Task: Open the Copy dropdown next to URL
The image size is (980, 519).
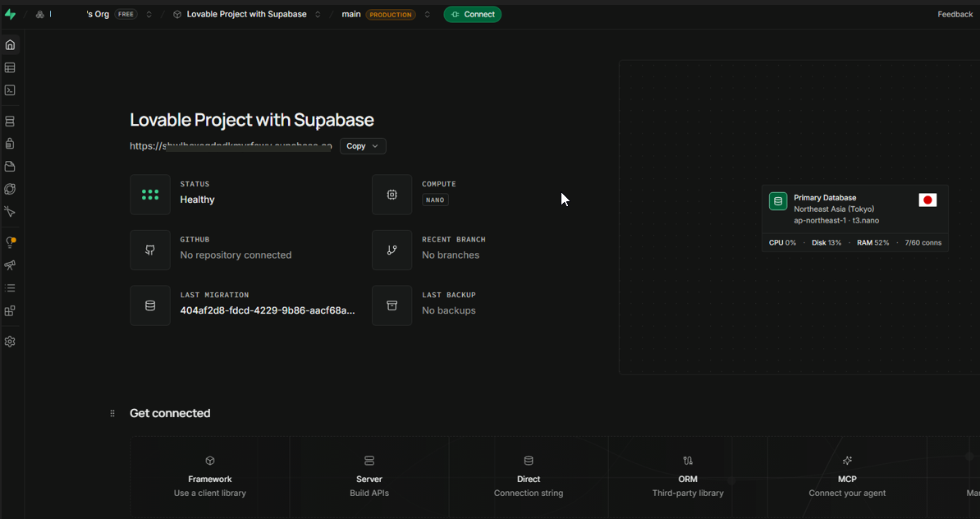Action: click(x=363, y=145)
